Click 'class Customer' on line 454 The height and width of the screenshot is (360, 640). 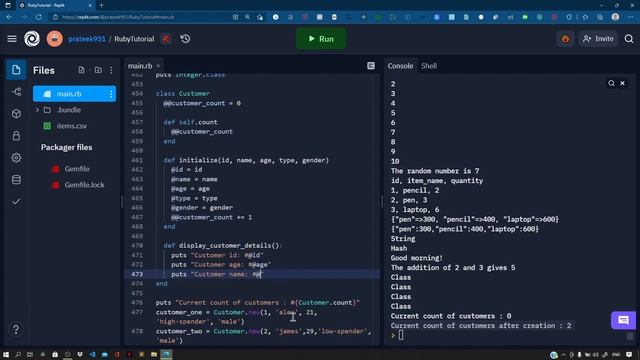(x=182, y=93)
